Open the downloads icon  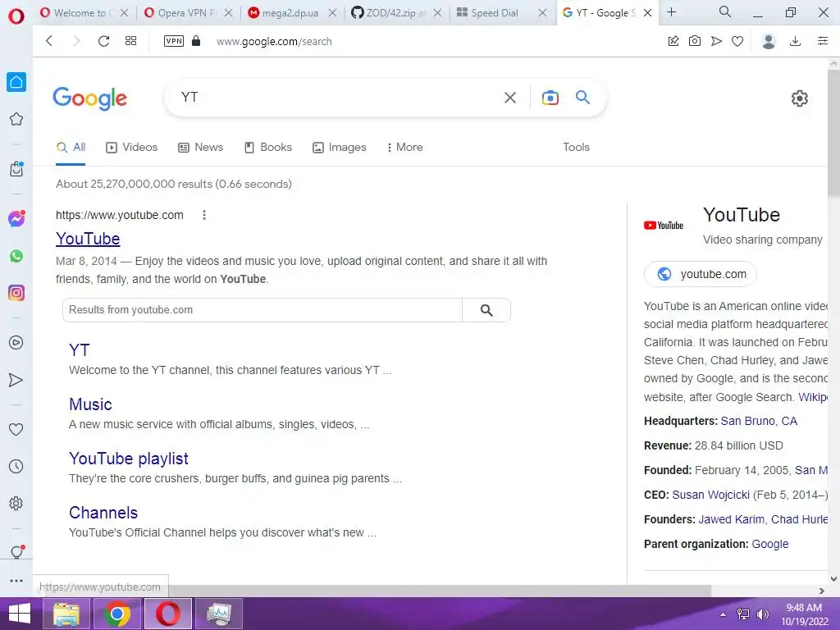(796, 41)
